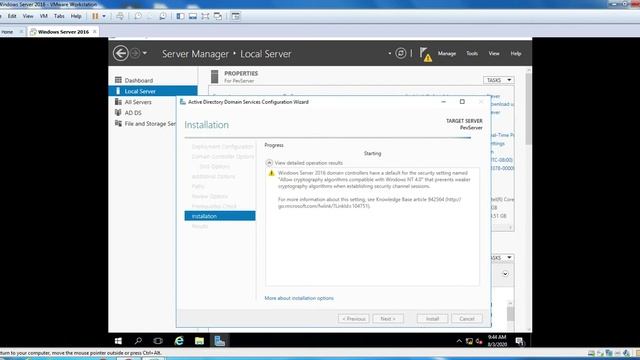Open Server Manager's View menu
Image resolution: width=640 pixels, height=360 pixels.
pos(494,53)
